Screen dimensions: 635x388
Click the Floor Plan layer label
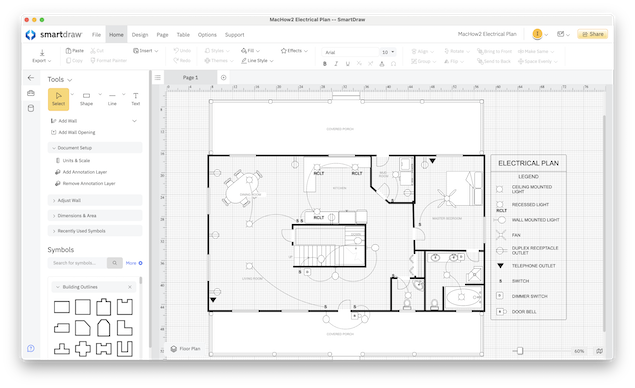(190, 349)
